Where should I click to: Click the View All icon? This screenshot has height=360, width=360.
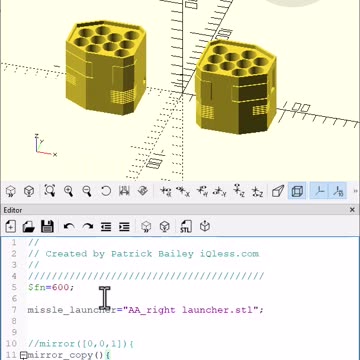50,191
